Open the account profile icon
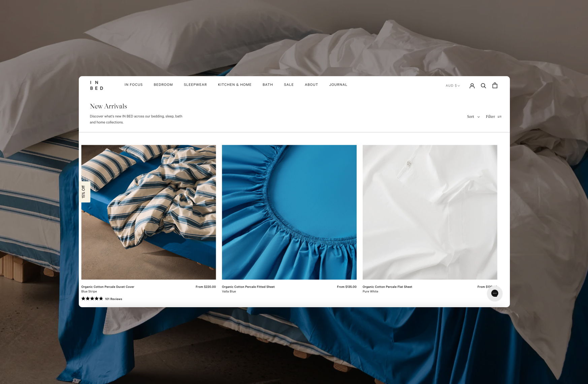 [x=472, y=86]
